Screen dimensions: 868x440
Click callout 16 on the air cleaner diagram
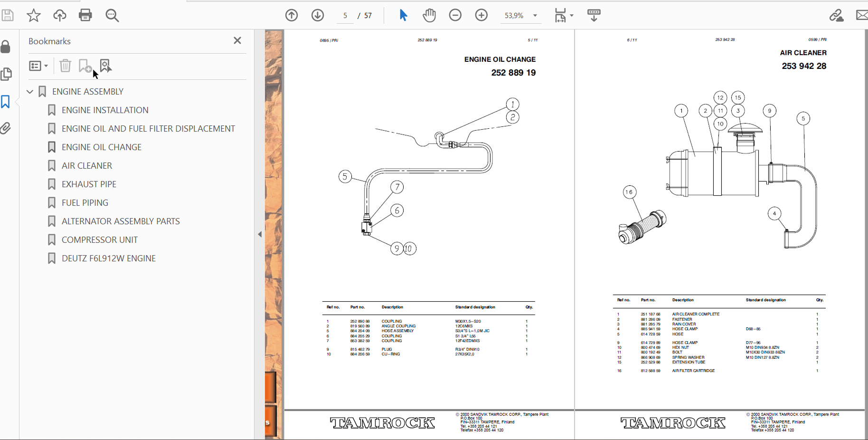629,192
